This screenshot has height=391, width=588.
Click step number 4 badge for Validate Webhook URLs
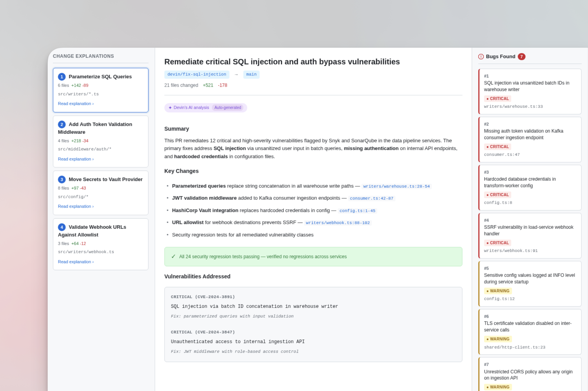click(62, 227)
